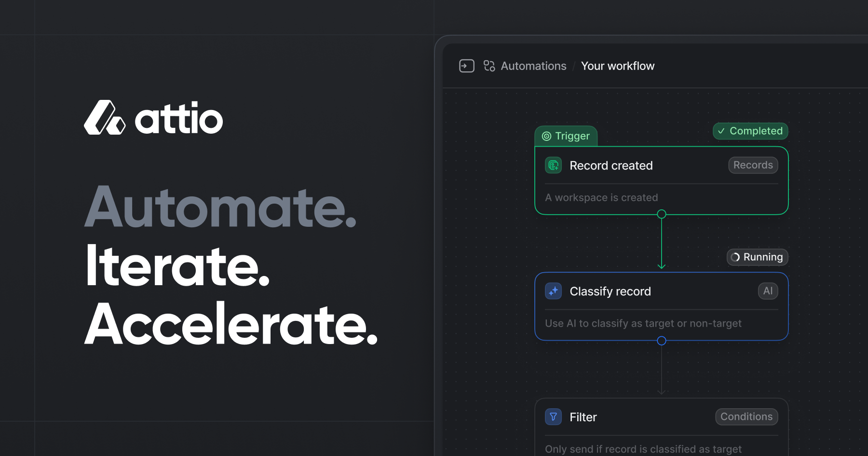
Task: Click the Running spinner icon
Action: point(735,257)
